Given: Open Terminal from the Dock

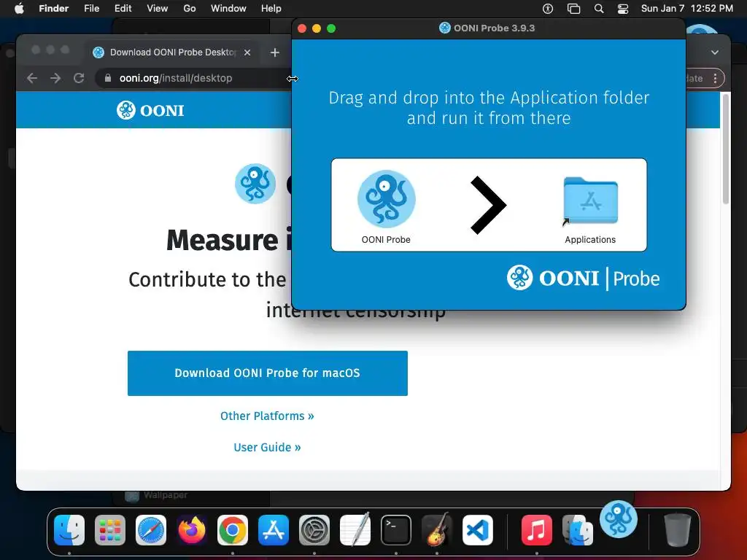Looking at the screenshot, I should coord(396,530).
